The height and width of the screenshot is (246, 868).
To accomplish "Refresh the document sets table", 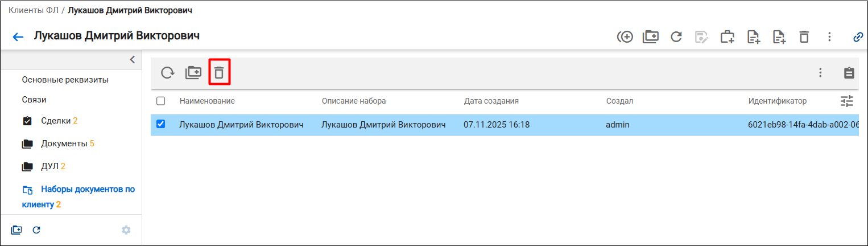I will (x=167, y=73).
